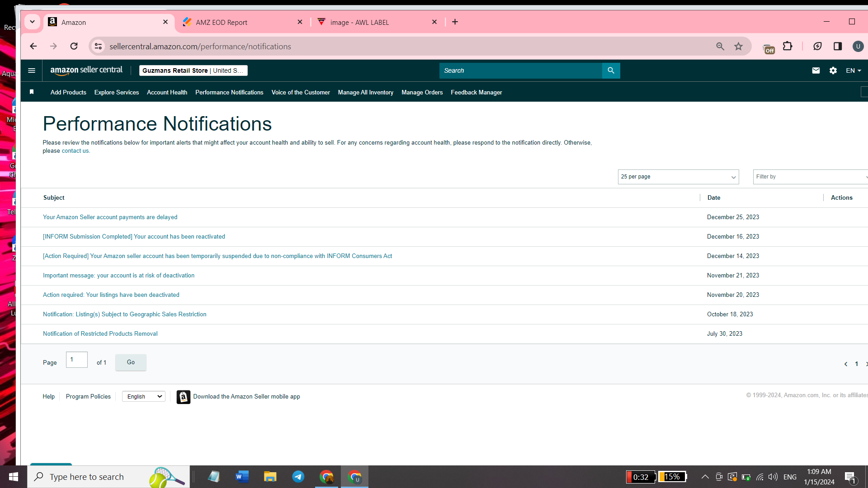Open the 25 per page dropdown
This screenshot has height=488, width=868.
coord(678,177)
